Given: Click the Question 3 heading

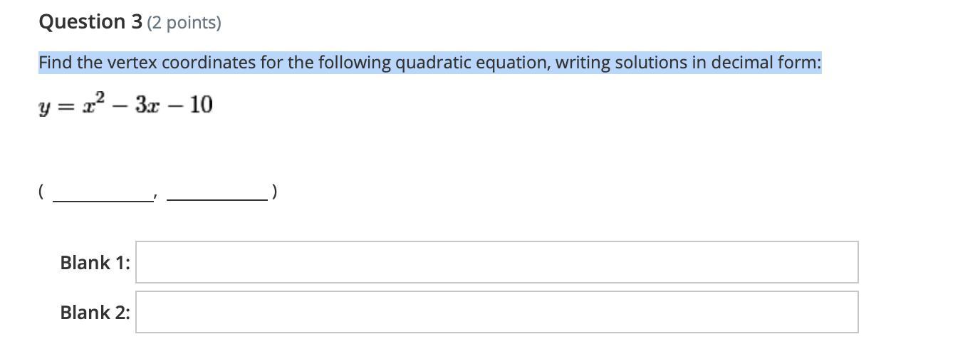Looking at the screenshot, I should pos(90,22).
